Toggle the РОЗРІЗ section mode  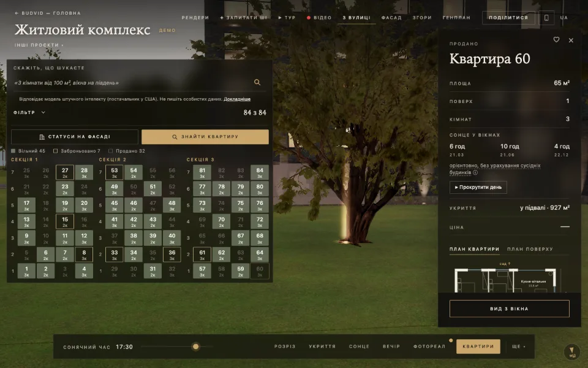click(285, 347)
